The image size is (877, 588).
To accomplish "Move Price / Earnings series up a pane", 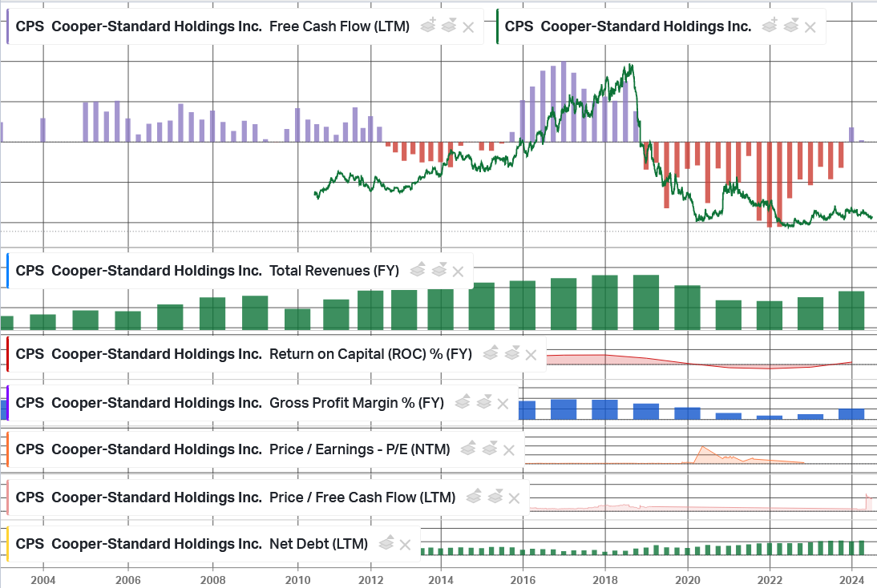I will 468,449.
